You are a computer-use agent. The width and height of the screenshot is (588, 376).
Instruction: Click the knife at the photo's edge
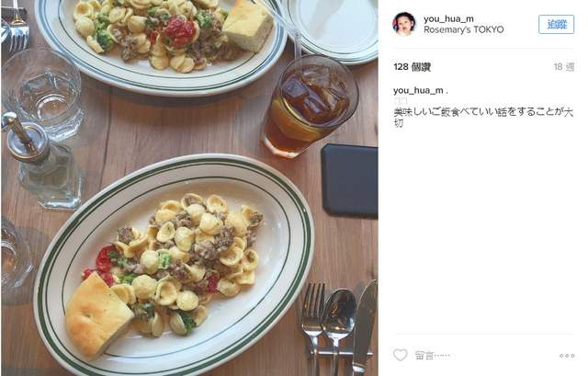pyautogui.click(x=365, y=327)
